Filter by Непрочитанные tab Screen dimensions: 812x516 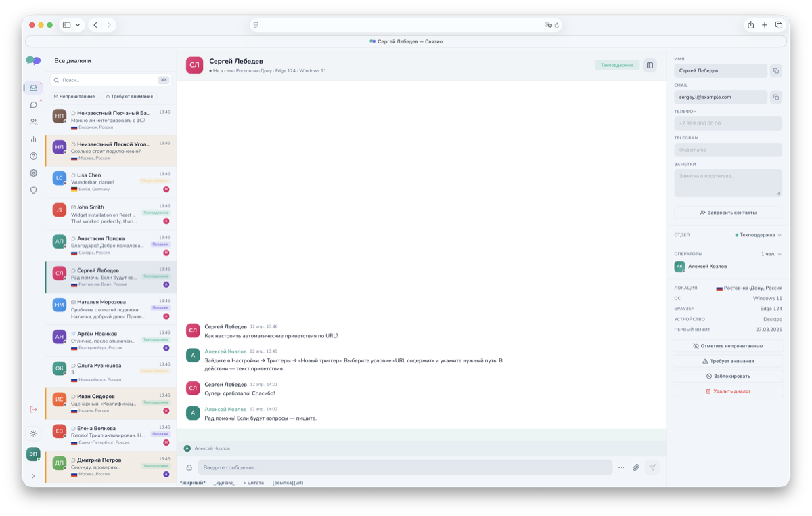74,96
